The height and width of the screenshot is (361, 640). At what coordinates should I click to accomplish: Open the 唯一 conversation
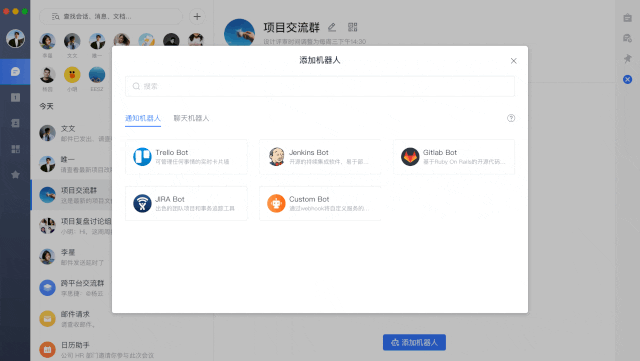(x=72, y=164)
